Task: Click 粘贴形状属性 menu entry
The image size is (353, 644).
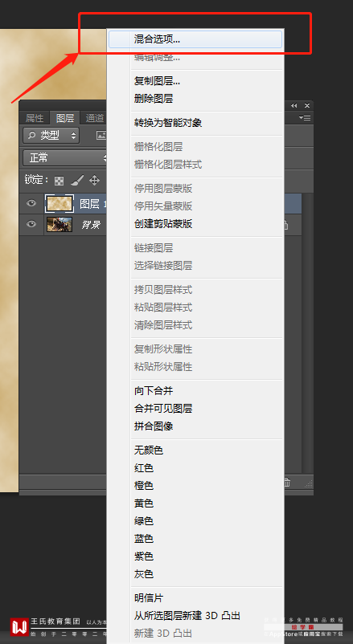Action: [163, 367]
